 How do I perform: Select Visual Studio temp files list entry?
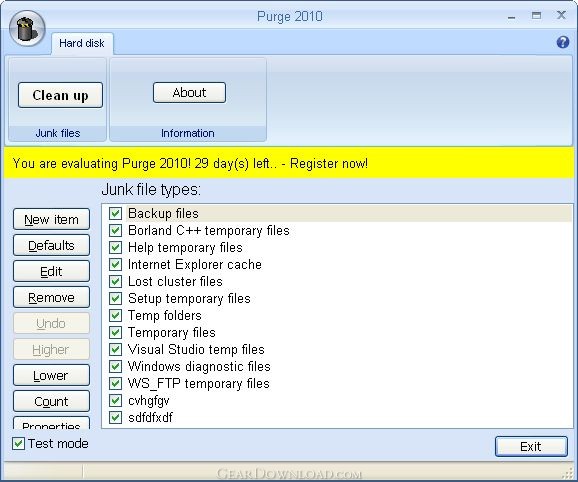196,349
